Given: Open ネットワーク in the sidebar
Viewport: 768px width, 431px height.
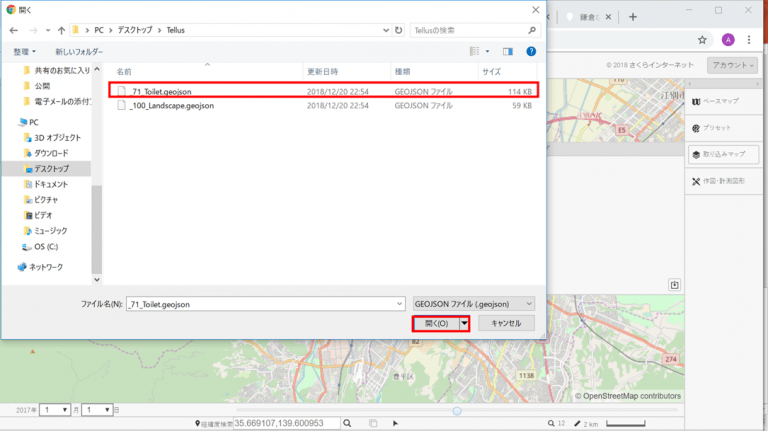Looking at the screenshot, I should pos(40,267).
